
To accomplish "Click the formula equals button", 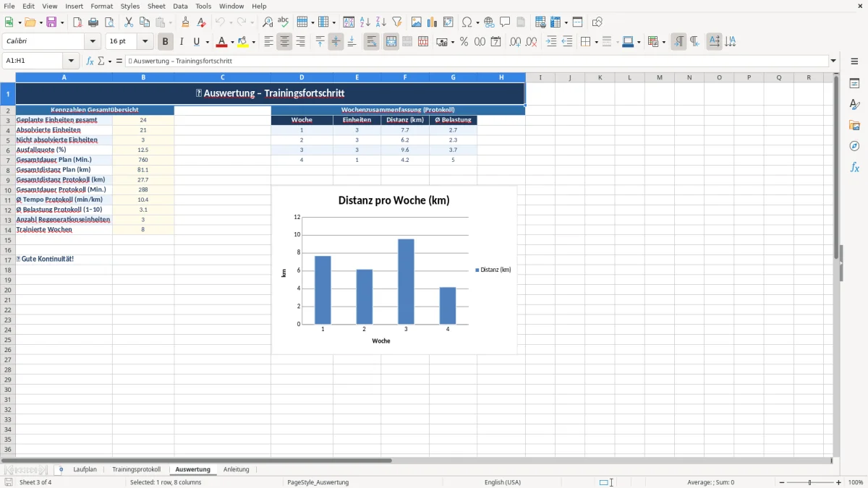I will coord(119,61).
